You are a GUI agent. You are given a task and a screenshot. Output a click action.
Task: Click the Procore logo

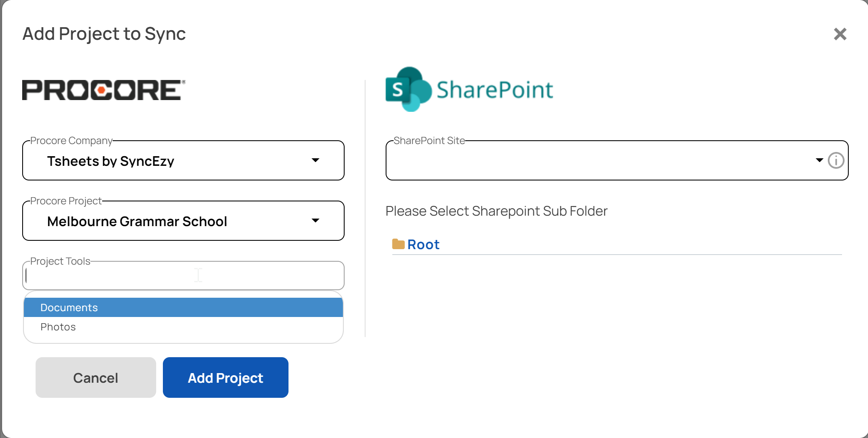pyautogui.click(x=103, y=90)
